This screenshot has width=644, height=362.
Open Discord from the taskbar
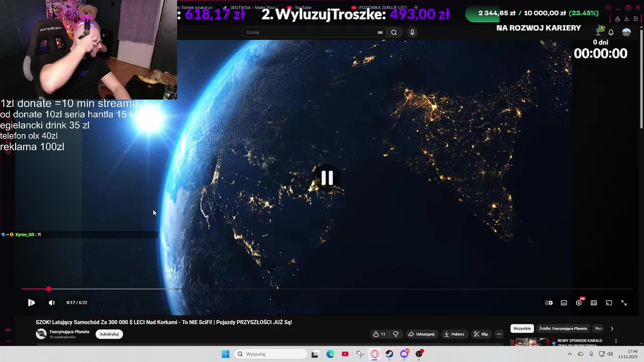pyautogui.click(x=404, y=354)
